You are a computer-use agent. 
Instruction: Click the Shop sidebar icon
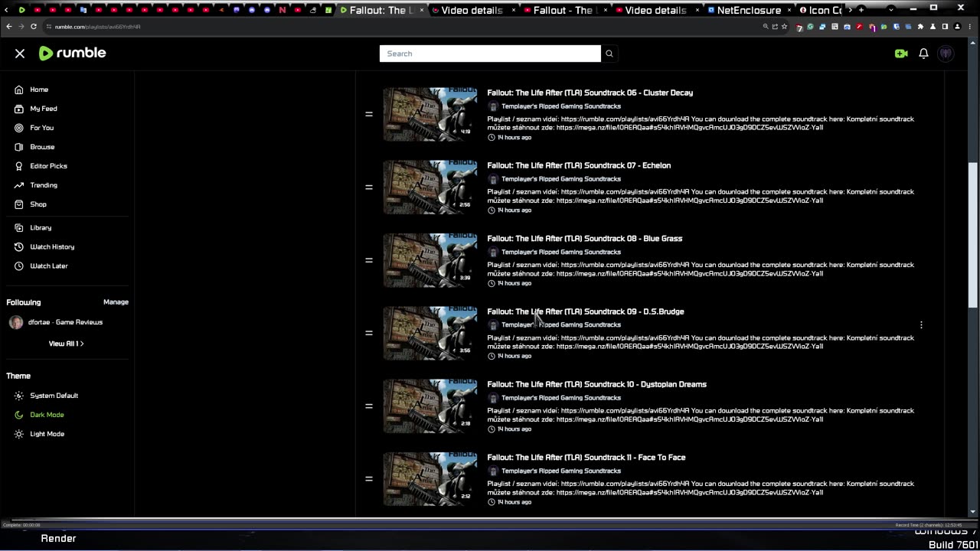19,204
